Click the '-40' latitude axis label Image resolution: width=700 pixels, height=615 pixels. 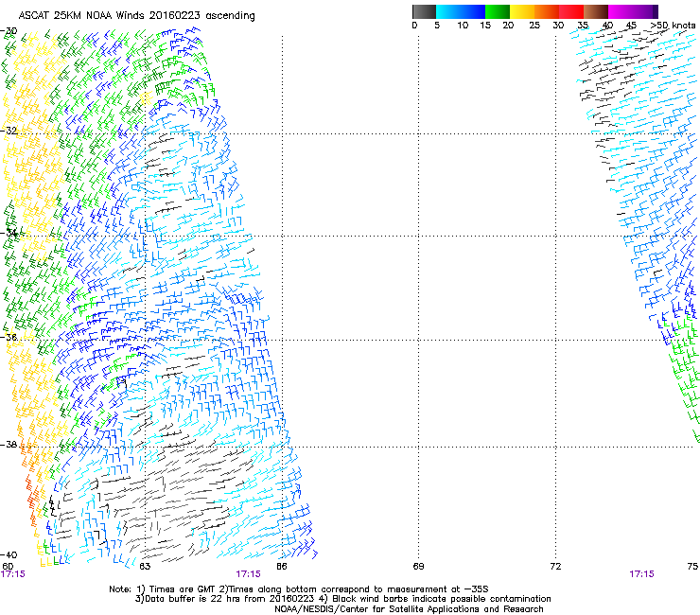coord(9,555)
